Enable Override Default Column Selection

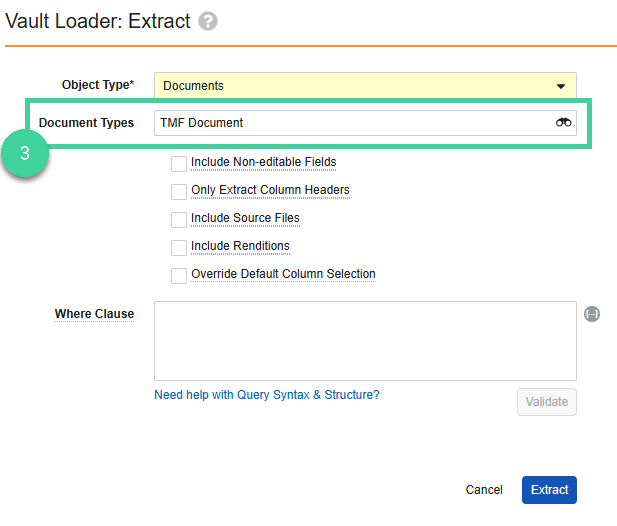click(x=179, y=276)
